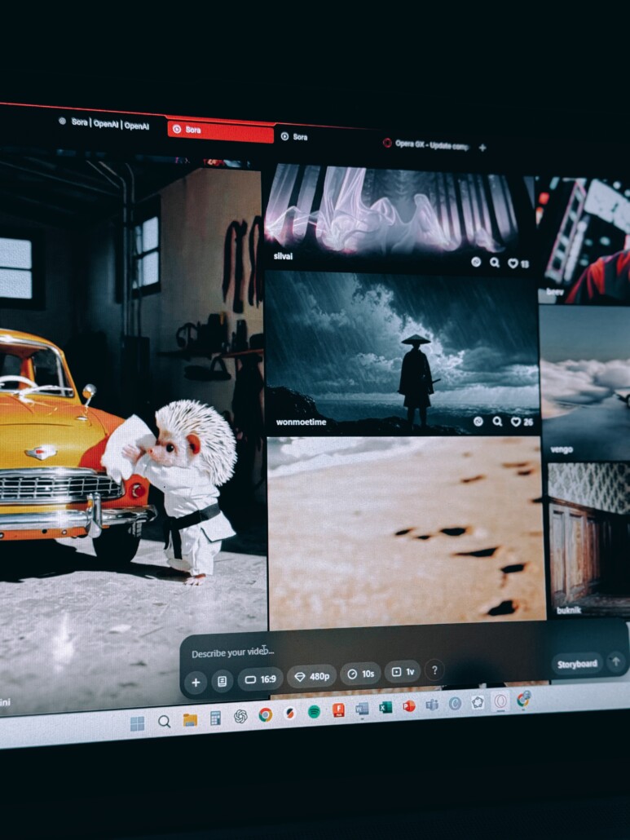
Task: Open Microsoft Word from the taskbar
Action: click(x=362, y=709)
